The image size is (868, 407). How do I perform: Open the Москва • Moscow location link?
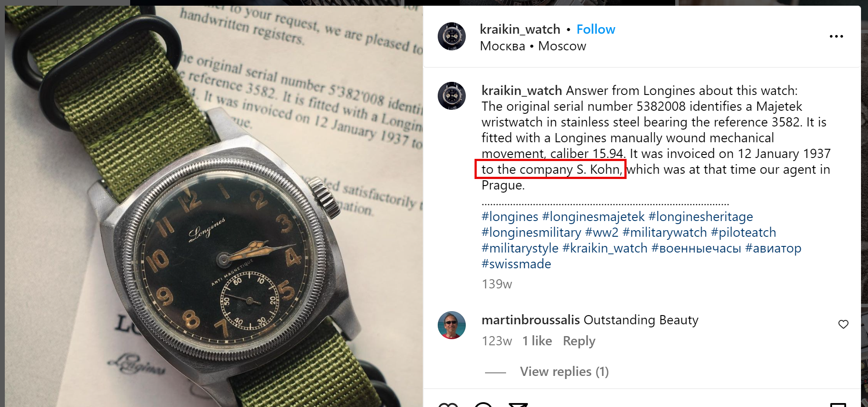(533, 46)
